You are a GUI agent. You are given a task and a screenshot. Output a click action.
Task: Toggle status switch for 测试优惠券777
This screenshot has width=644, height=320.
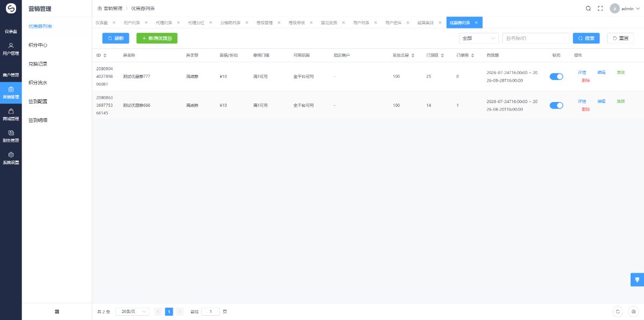coord(557,76)
